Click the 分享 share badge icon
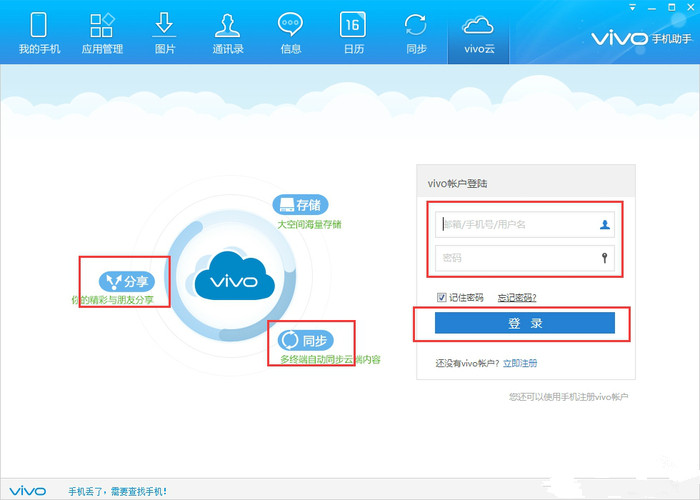Screen dimensions: 700x500 [x=127, y=281]
